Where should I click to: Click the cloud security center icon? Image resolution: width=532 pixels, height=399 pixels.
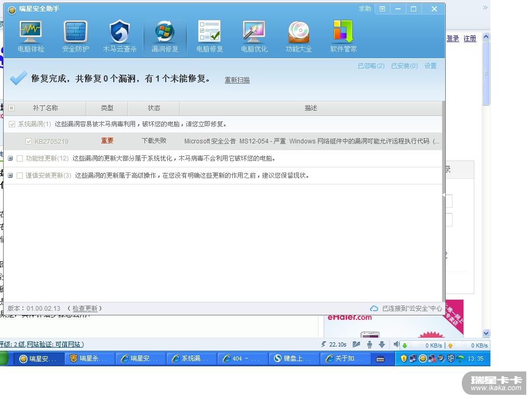pyautogui.click(x=374, y=309)
